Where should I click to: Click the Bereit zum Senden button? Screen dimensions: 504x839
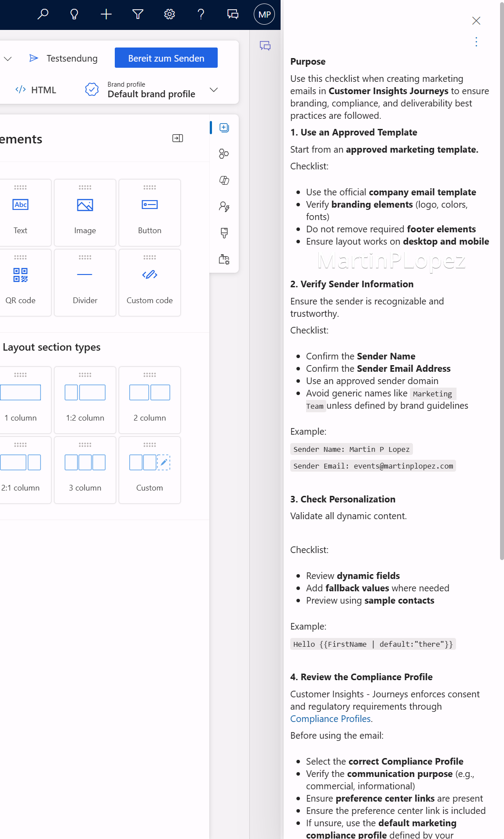(166, 58)
